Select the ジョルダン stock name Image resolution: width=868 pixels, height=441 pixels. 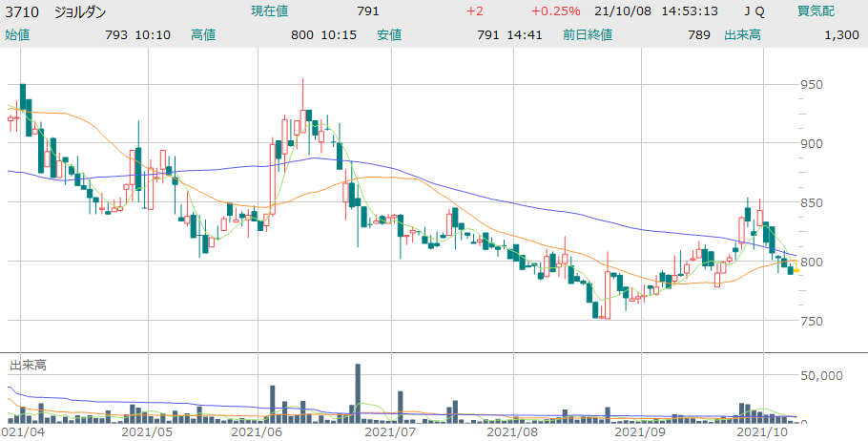click(x=80, y=11)
